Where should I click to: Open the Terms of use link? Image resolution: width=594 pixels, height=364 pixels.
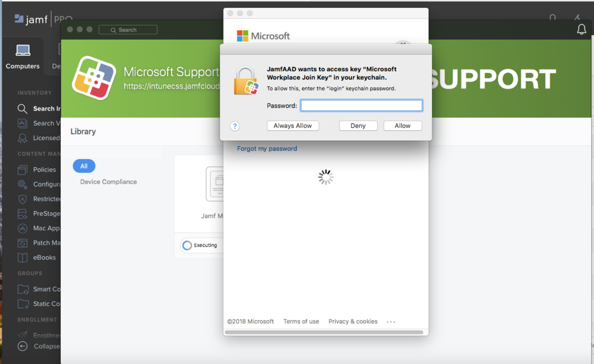[x=301, y=321]
